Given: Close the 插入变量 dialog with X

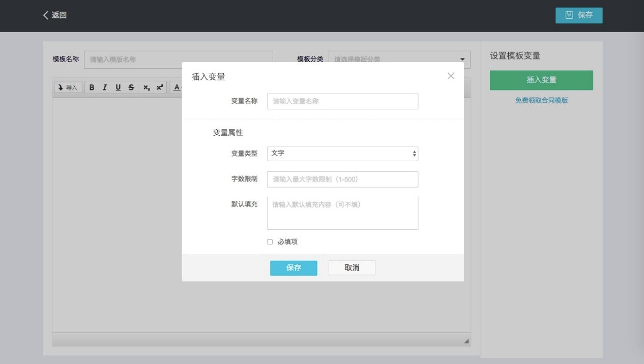Looking at the screenshot, I should [x=451, y=76].
